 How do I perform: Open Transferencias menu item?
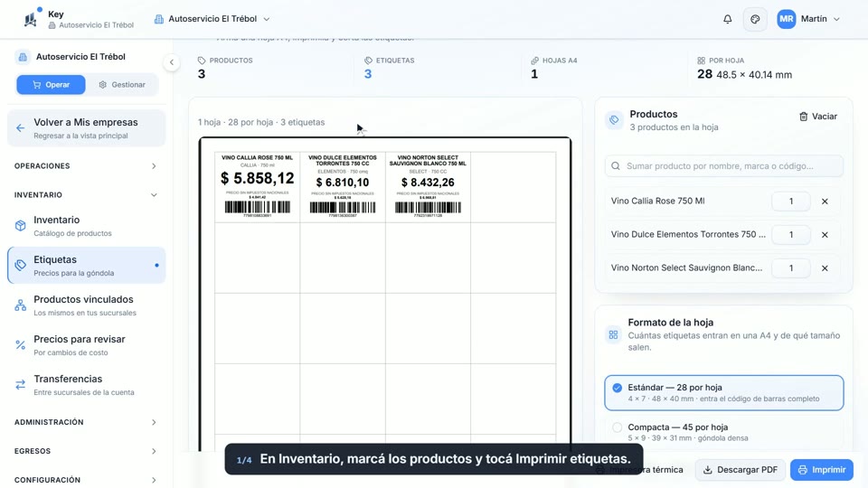coord(87,385)
